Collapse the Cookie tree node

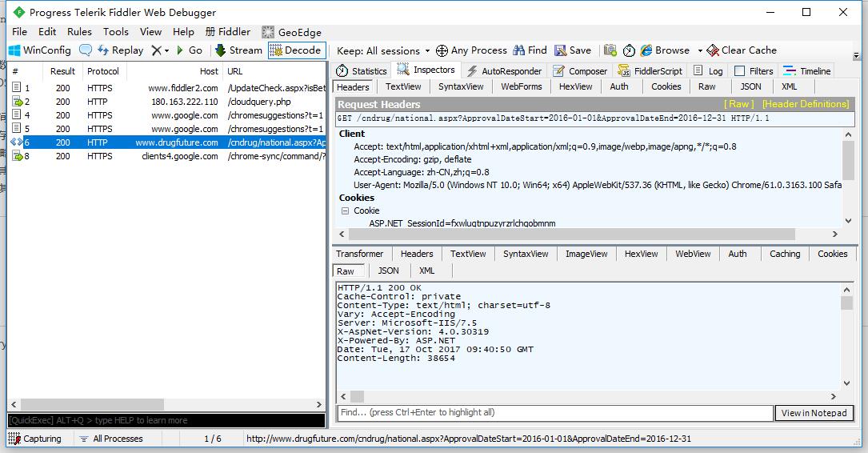click(346, 211)
